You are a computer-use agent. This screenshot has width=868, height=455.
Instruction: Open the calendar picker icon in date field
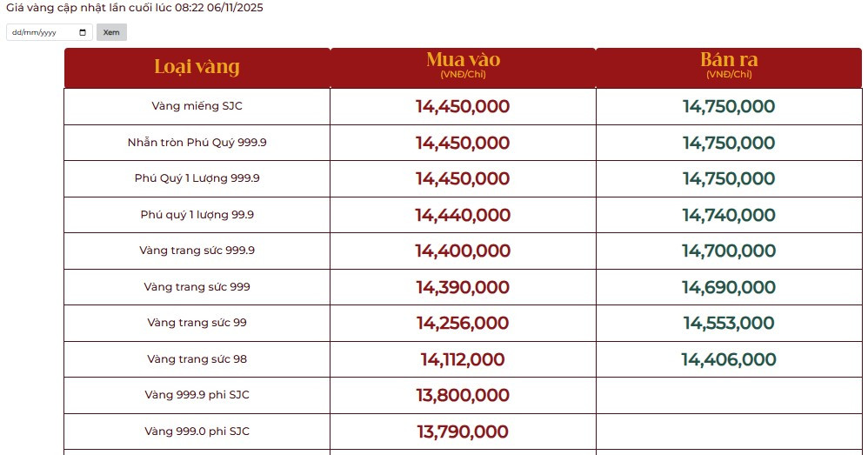pyautogui.click(x=83, y=32)
